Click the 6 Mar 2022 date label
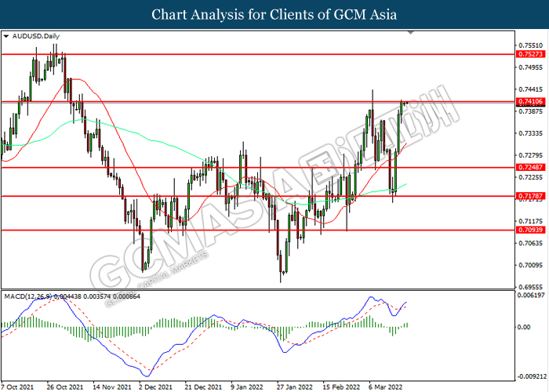549x392 pixels. coord(385,387)
